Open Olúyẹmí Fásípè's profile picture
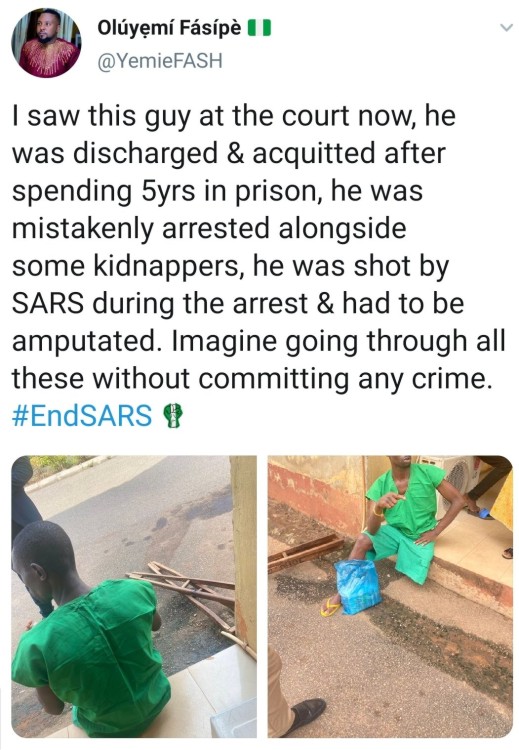This screenshot has width=519, height=750. (x=46, y=43)
